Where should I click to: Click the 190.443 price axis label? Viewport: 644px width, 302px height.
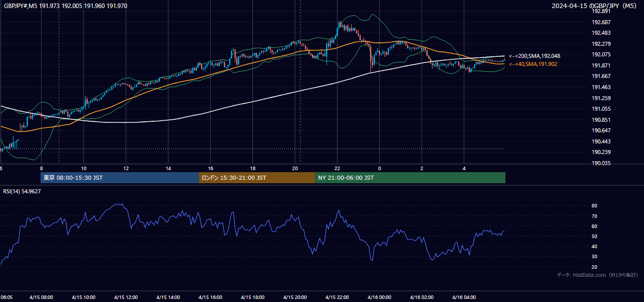tap(602, 141)
